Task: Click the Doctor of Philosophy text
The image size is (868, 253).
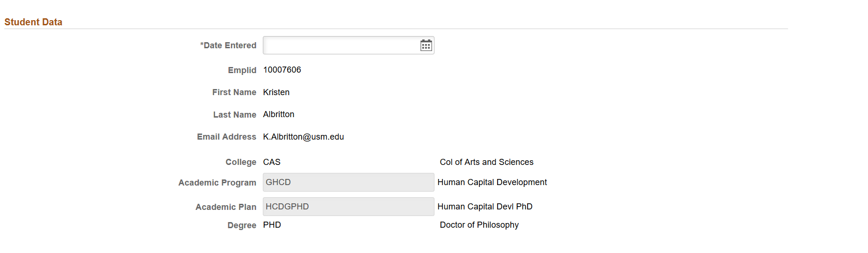Action: pyautogui.click(x=479, y=225)
